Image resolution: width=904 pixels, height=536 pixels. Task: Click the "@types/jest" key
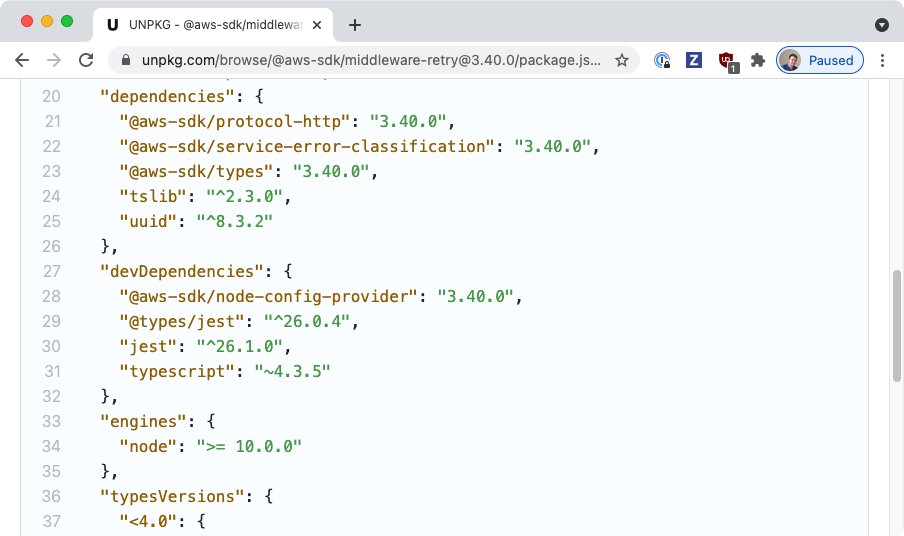[x=182, y=322]
